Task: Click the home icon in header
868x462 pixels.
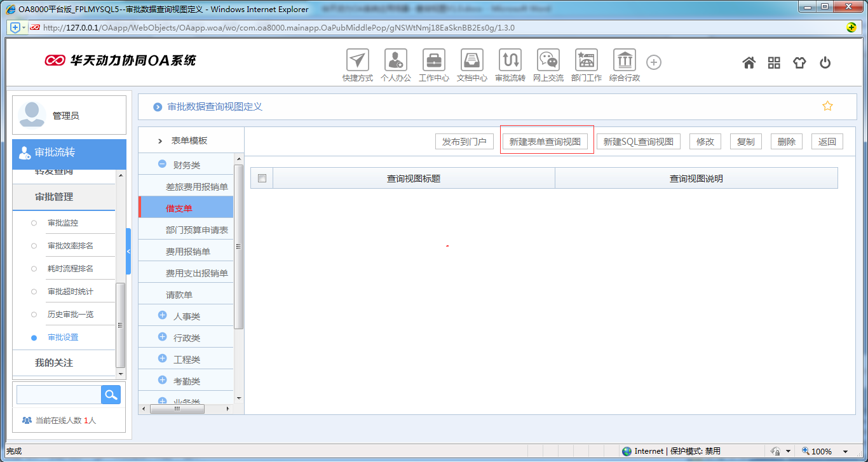Action: [x=749, y=62]
